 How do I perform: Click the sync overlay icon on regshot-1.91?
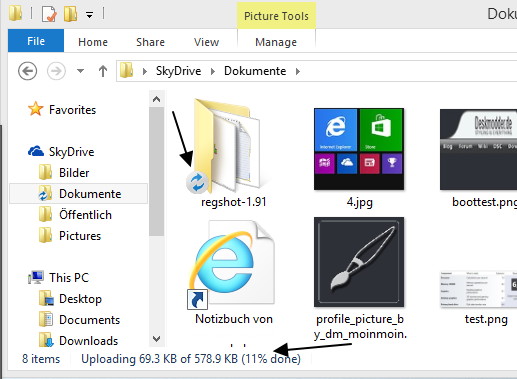click(197, 182)
